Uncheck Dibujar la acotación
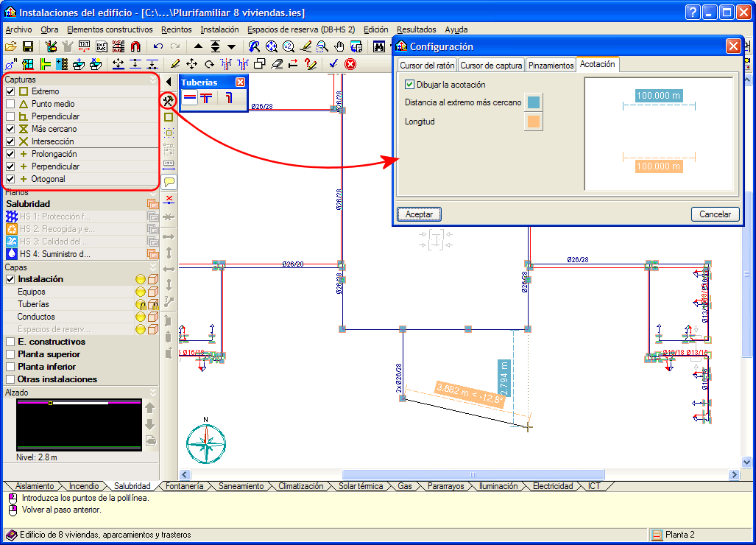Image resolution: width=756 pixels, height=545 pixels. (x=409, y=85)
